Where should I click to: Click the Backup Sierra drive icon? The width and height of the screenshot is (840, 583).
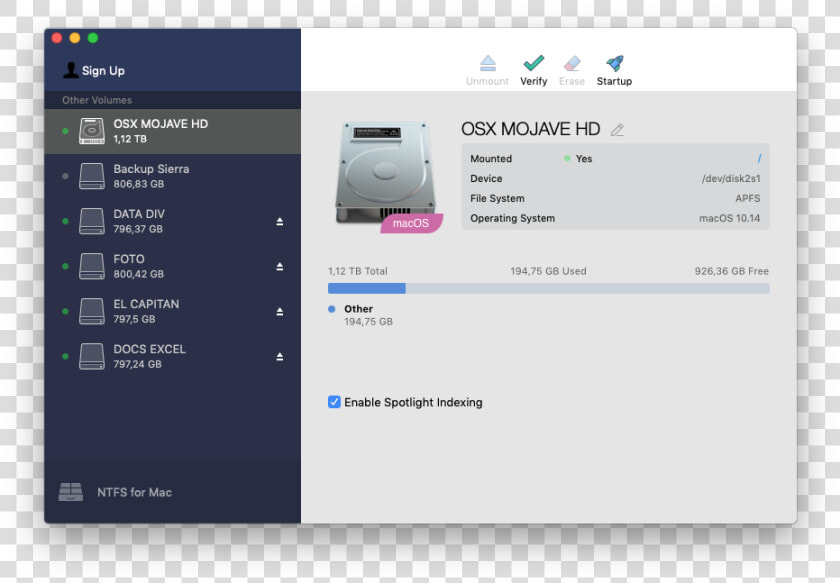(92, 176)
